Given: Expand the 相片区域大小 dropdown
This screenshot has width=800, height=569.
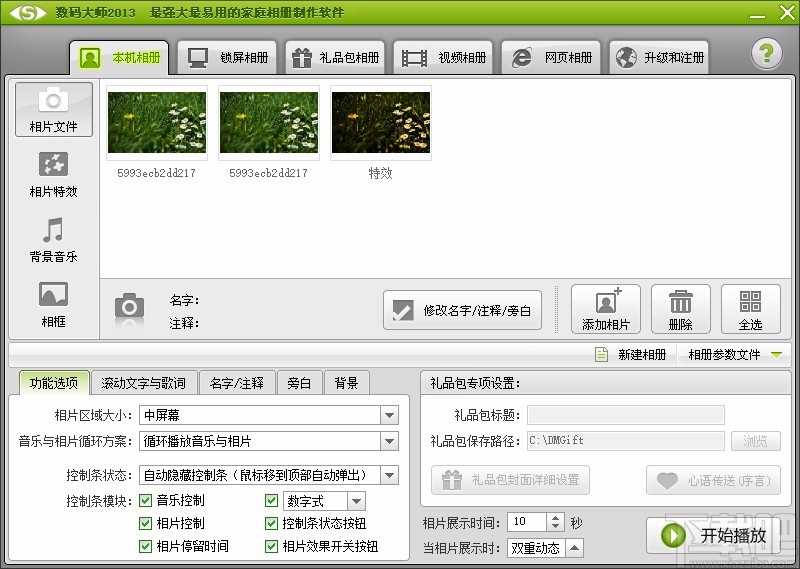Looking at the screenshot, I should point(389,415).
